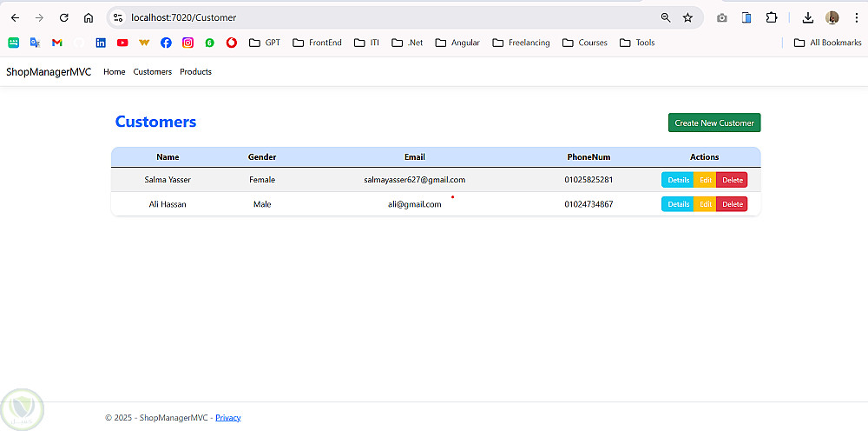Expand the Freelancing bookmarks folder

pos(521,43)
